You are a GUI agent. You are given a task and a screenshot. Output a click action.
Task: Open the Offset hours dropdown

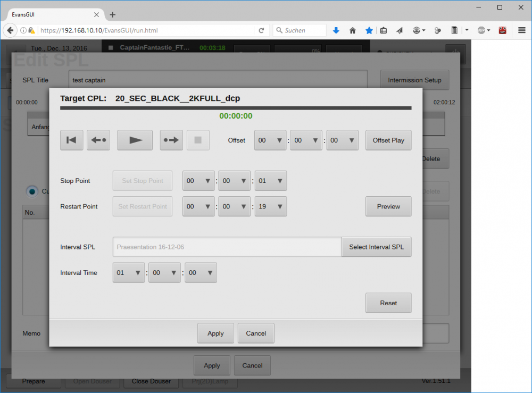point(270,140)
